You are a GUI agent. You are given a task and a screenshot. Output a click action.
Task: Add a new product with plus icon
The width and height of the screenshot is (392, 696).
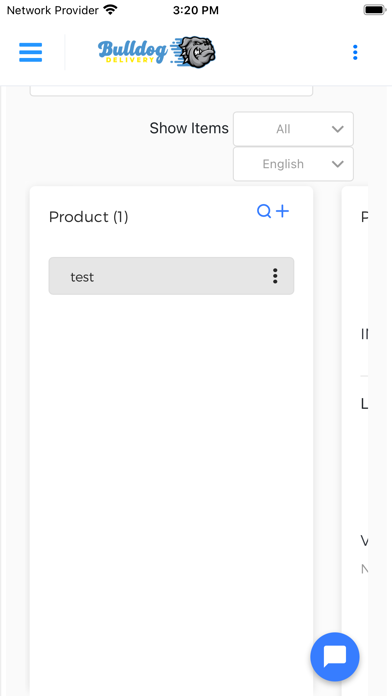[282, 211]
